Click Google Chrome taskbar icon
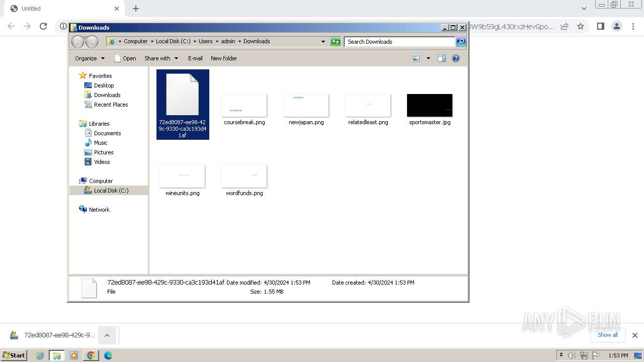 [91, 355]
